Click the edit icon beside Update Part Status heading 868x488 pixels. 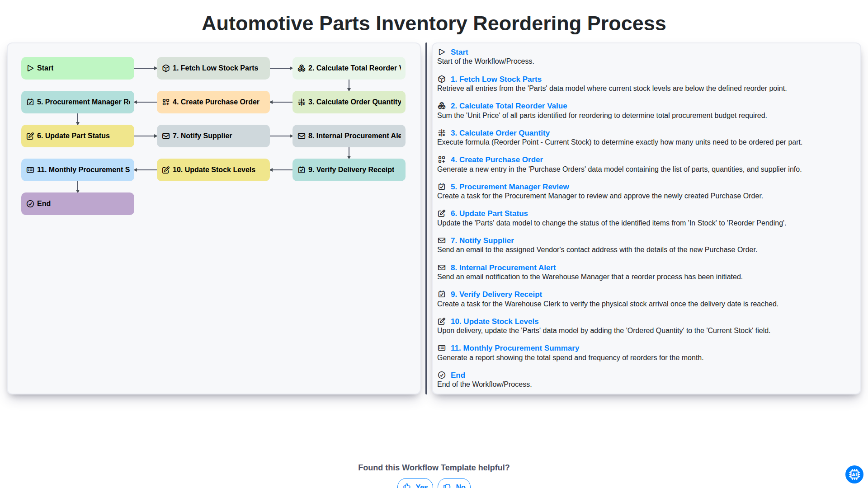click(x=442, y=213)
